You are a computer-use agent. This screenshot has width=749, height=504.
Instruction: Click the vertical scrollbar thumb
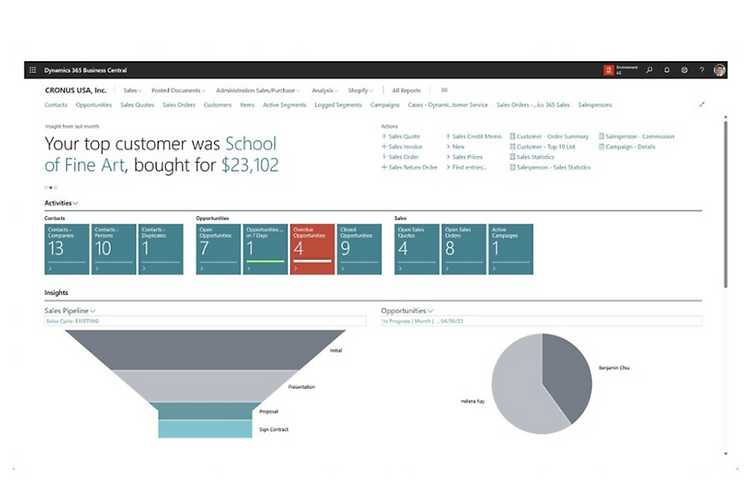click(726, 204)
